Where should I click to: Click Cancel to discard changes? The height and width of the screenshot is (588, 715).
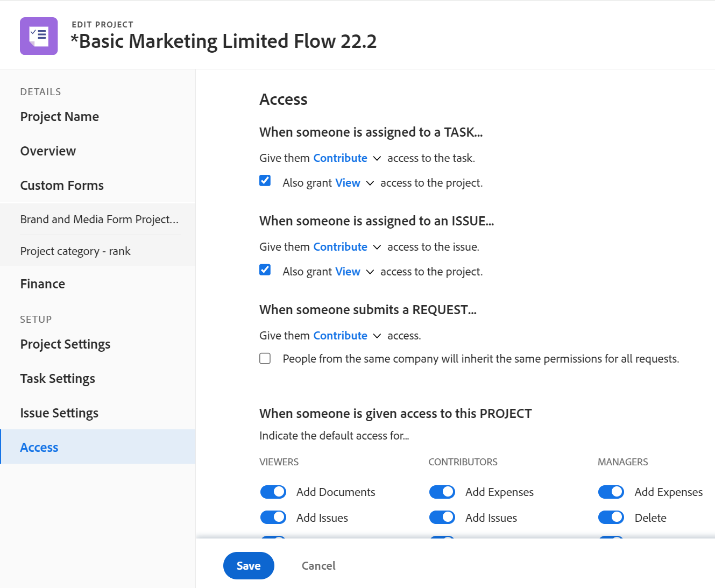pos(318,565)
